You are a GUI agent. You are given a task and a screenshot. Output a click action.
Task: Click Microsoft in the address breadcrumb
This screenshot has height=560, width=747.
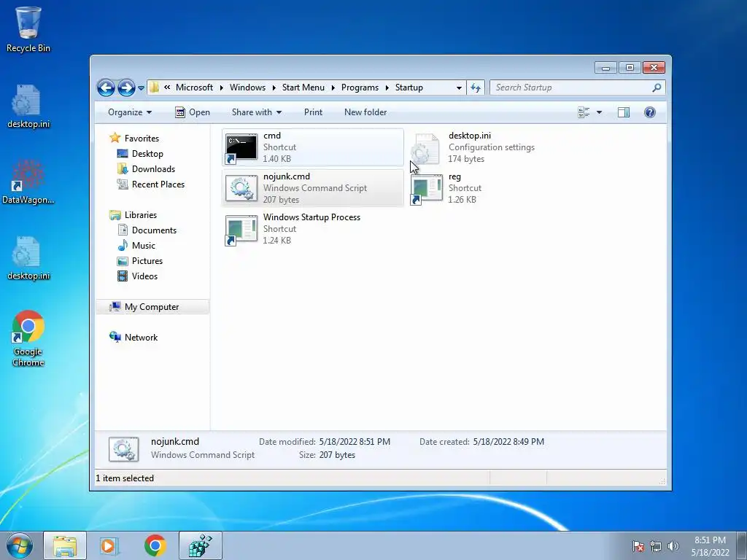click(194, 87)
